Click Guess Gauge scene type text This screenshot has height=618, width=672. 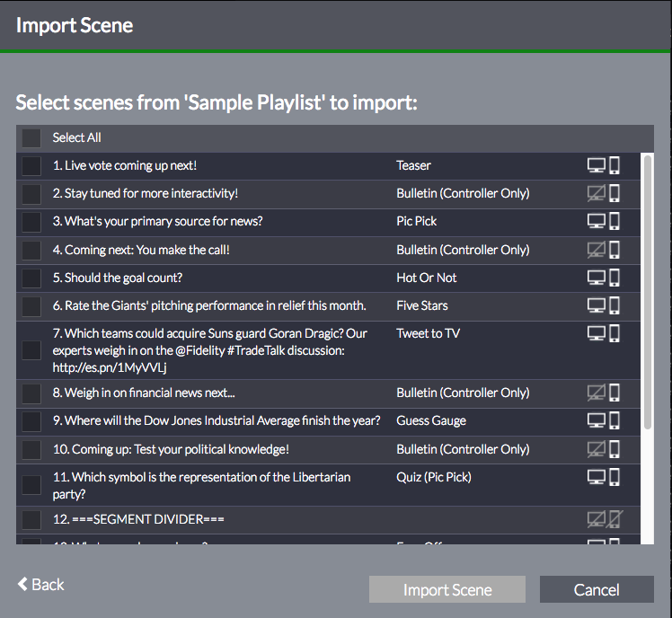[x=431, y=421]
